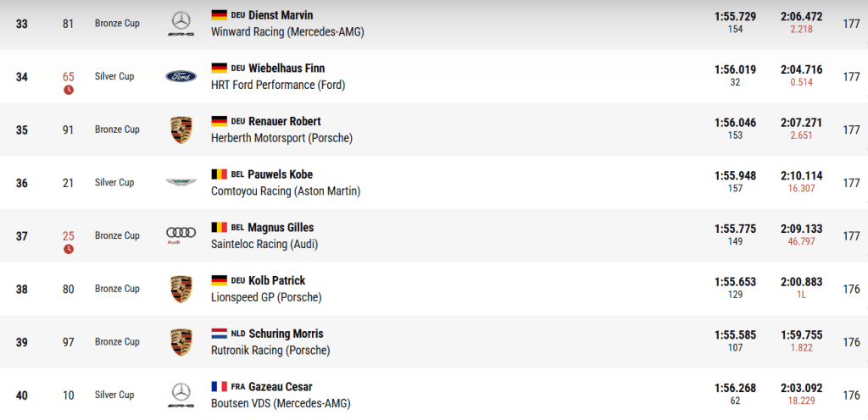Click the Dutch flag next to Schuring Morris

coord(219,334)
